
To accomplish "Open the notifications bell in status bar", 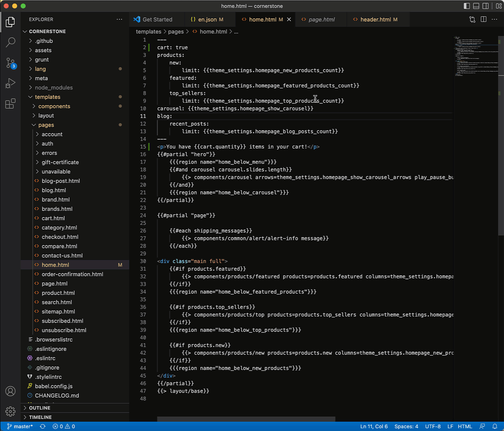I will coord(495,426).
